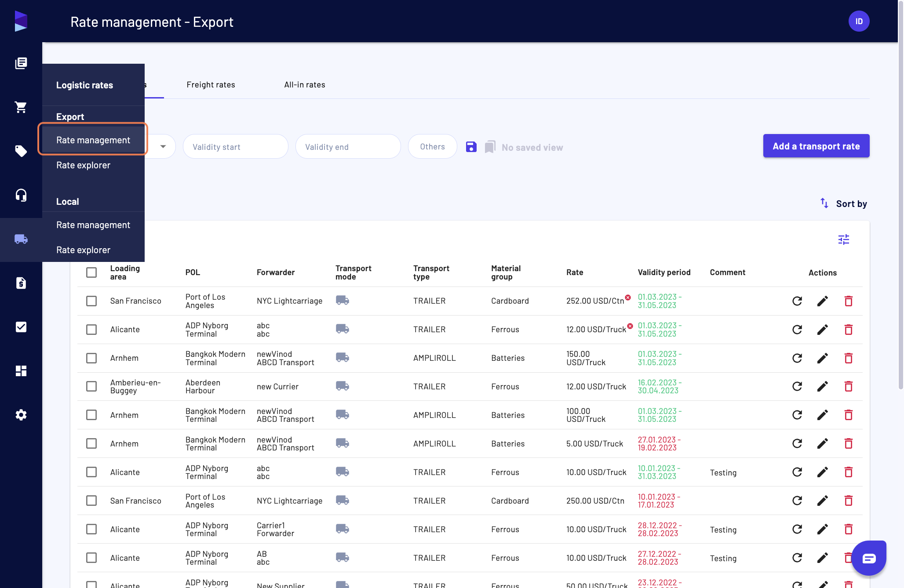904x588 pixels.
Task: Refresh the Alicante 10.01.2023 Testing rate
Action: pos(797,472)
